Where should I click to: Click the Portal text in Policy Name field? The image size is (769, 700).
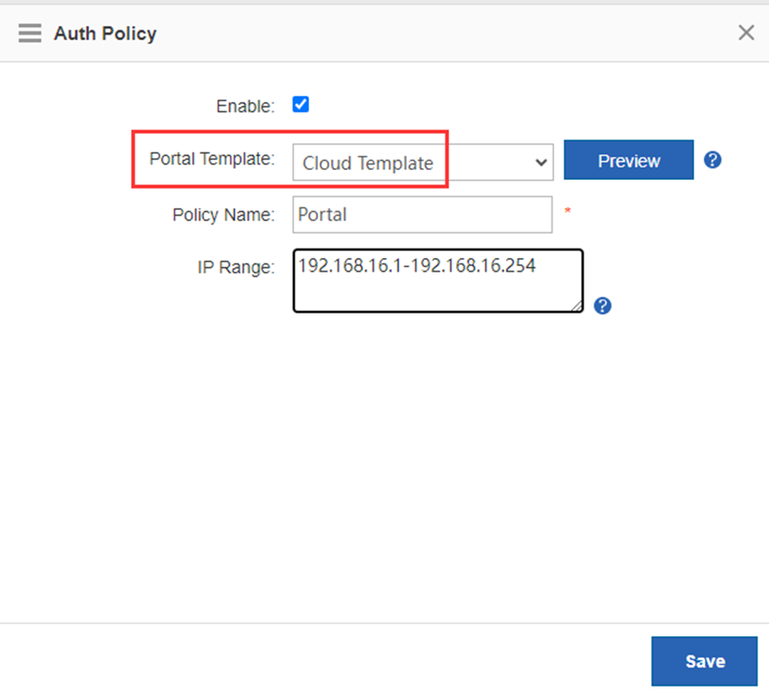pyautogui.click(x=323, y=215)
